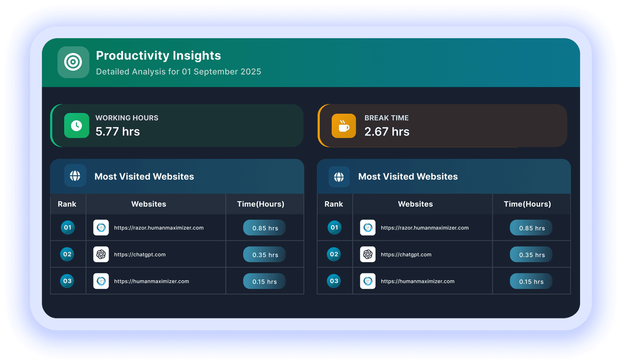Open https://razor.humanmaximizer.com in the right table

click(x=425, y=228)
